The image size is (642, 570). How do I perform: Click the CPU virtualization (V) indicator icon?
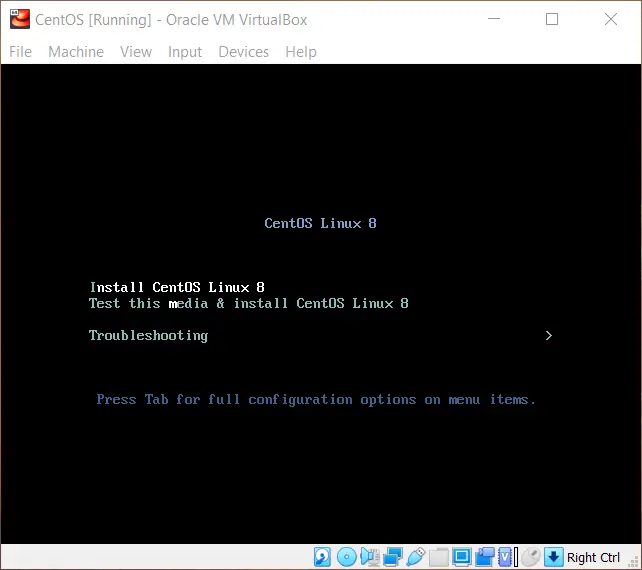pos(506,557)
